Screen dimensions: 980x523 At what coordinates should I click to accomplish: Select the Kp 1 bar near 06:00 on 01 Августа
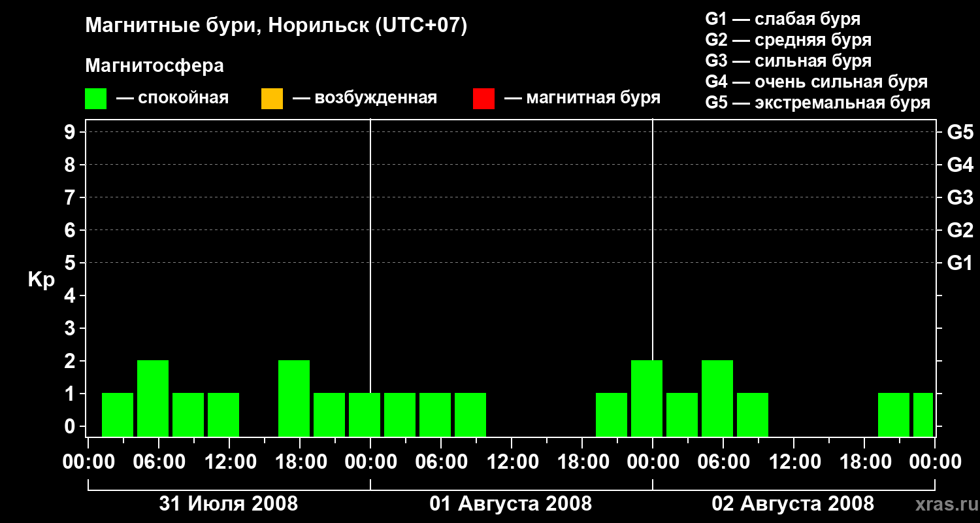click(435, 414)
